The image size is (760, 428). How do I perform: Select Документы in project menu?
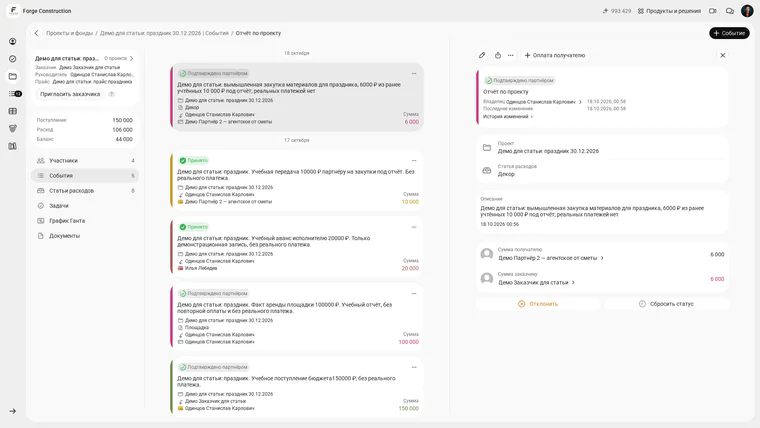[x=85, y=236]
